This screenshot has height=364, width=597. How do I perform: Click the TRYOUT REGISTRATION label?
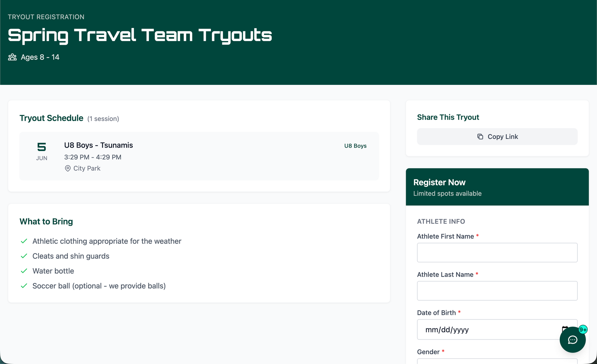[46, 17]
